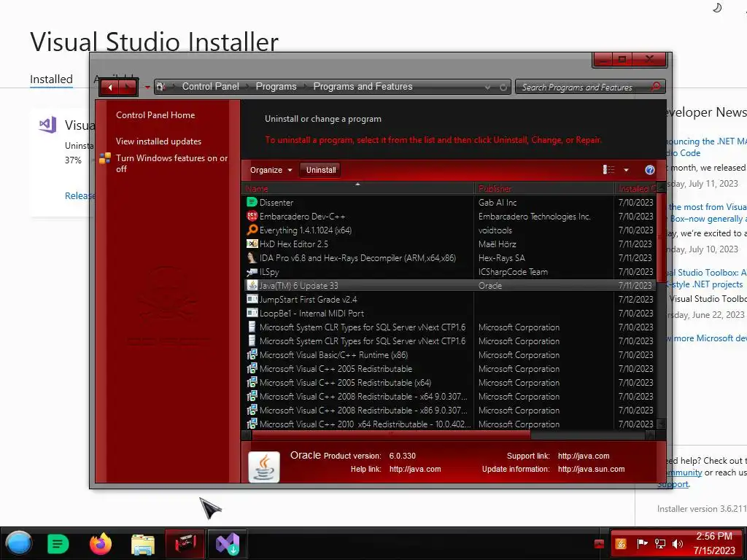Viewport: 747px width, 560px height.
Task: Click the voidtools publisher cell
Action: [x=495, y=230]
